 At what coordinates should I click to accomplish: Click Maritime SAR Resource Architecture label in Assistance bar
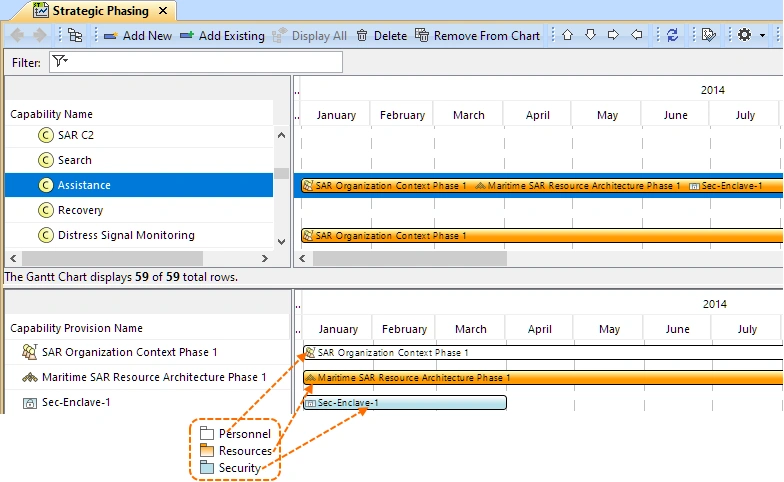point(584,186)
